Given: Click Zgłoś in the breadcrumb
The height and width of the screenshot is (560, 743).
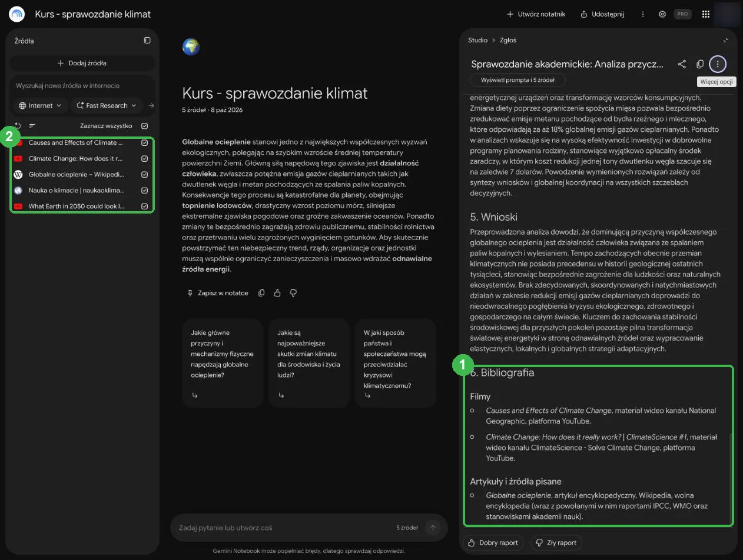Looking at the screenshot, I should click(508, 40).
